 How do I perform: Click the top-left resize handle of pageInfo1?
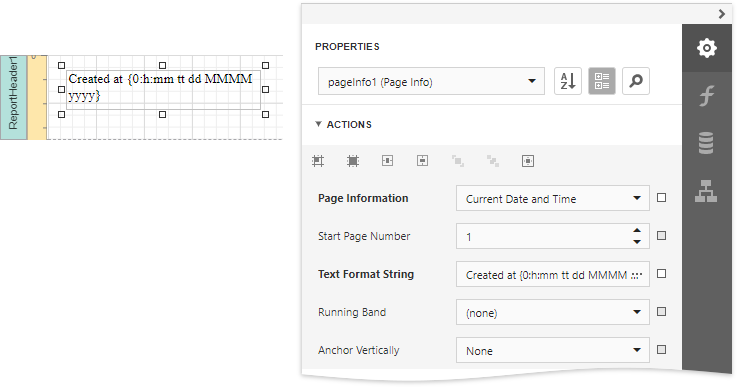coord(62,65)
